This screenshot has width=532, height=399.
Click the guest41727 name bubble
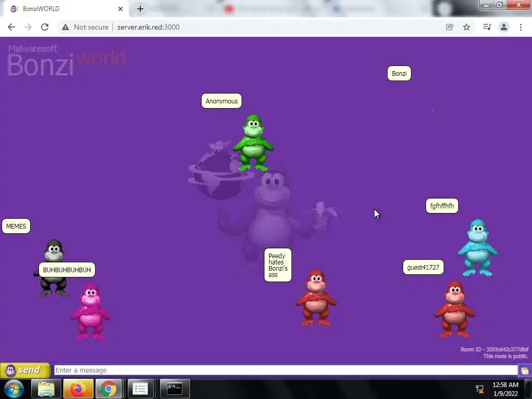[x=423, y=268]
